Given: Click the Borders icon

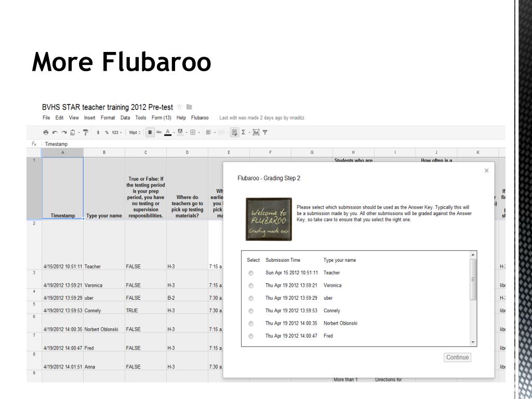Looking at the screenshot, I should (193, 132).
